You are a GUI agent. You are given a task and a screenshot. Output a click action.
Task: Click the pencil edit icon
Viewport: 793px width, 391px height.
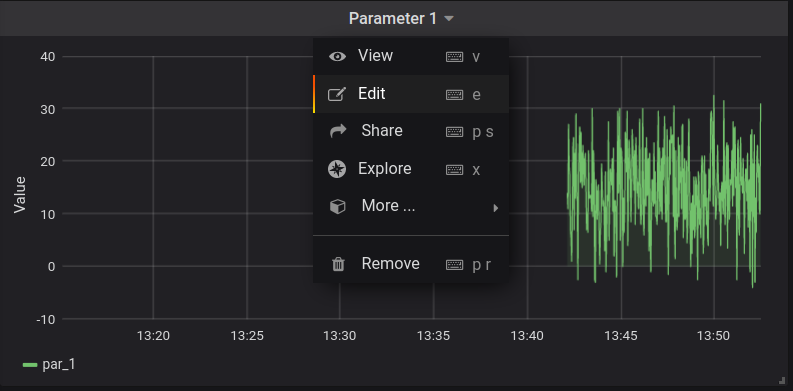(337, 94)
